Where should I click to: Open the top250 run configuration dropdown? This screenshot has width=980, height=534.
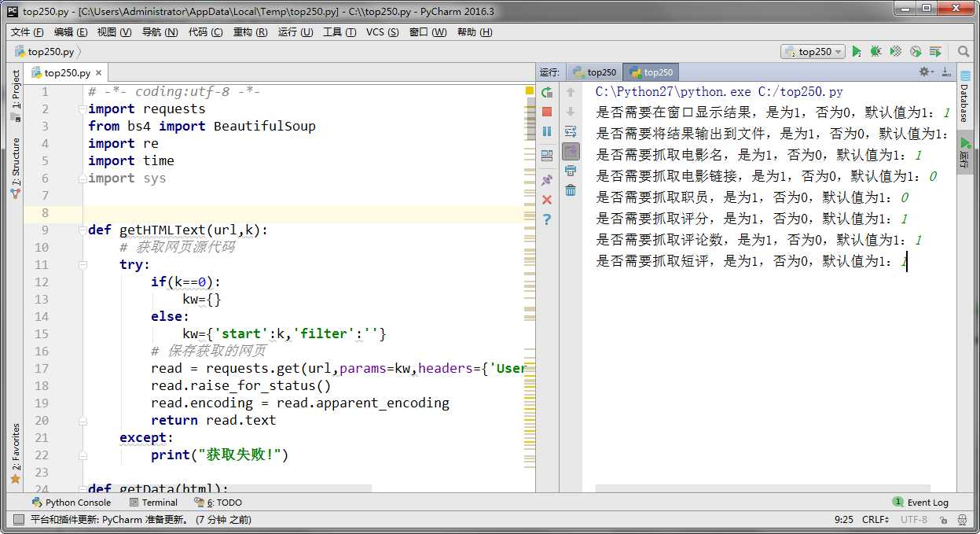coord(813,52)
